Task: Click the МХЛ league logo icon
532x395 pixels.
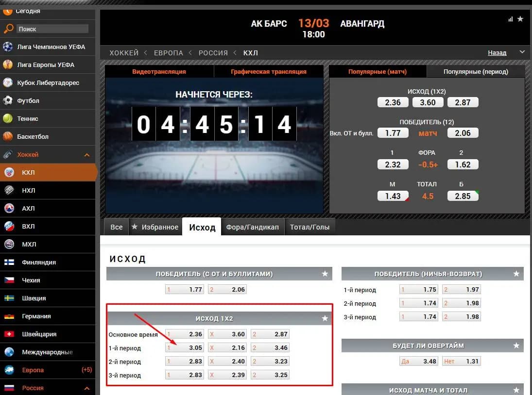Action: tap(9, 244)
